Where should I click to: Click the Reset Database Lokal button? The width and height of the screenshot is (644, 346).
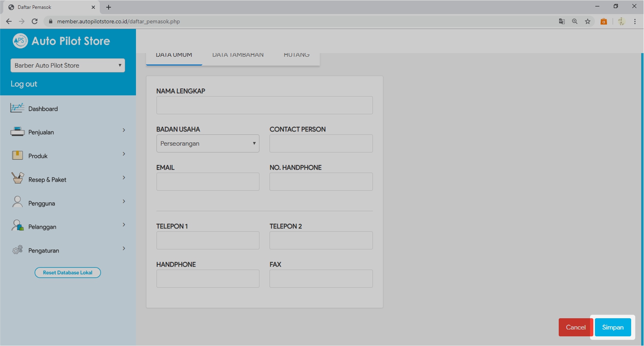(68, 273)
